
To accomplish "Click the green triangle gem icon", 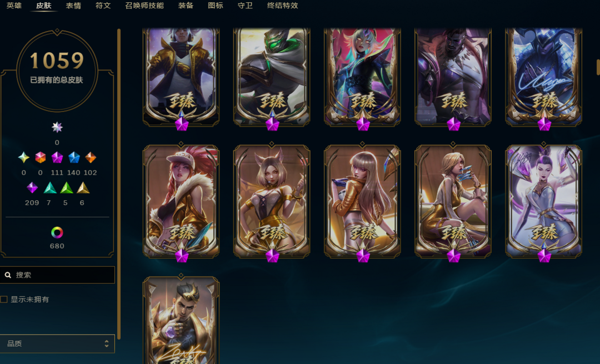I will [x=67, y=188].
